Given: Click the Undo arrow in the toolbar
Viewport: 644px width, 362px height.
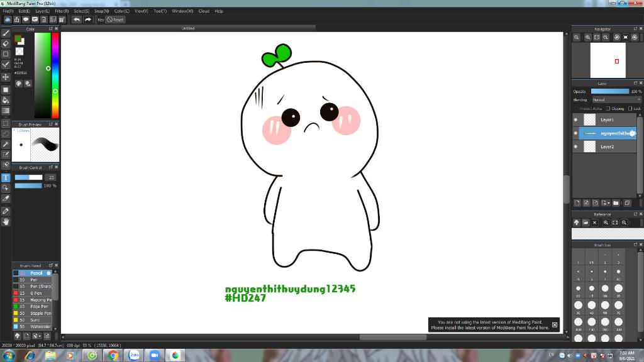Looking at the screenshot, I should click(x=76, y=19).
